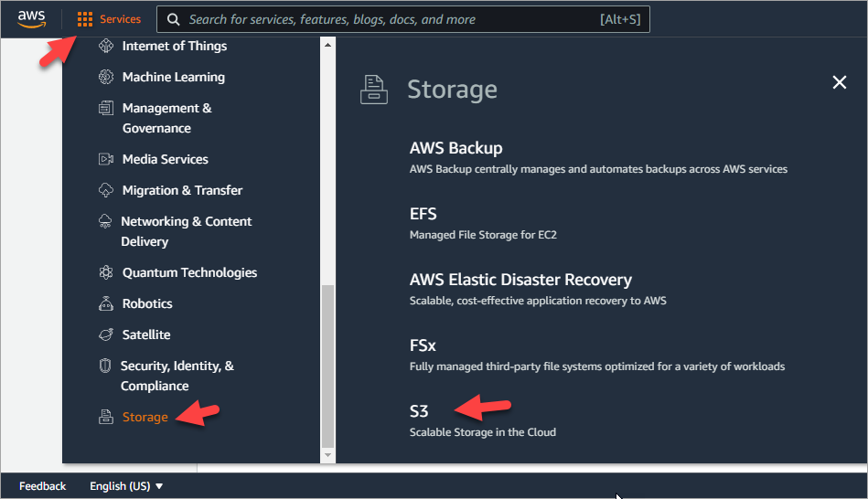Viewport: 868px width, 499px height.
Task: Open the Services menu
Action: coord(109,19)
